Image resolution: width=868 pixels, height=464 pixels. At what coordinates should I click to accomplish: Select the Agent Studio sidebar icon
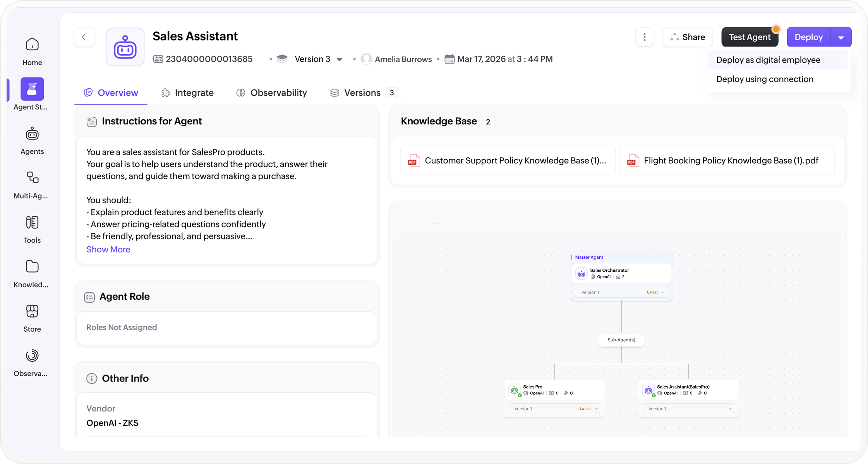click(32, 89)
